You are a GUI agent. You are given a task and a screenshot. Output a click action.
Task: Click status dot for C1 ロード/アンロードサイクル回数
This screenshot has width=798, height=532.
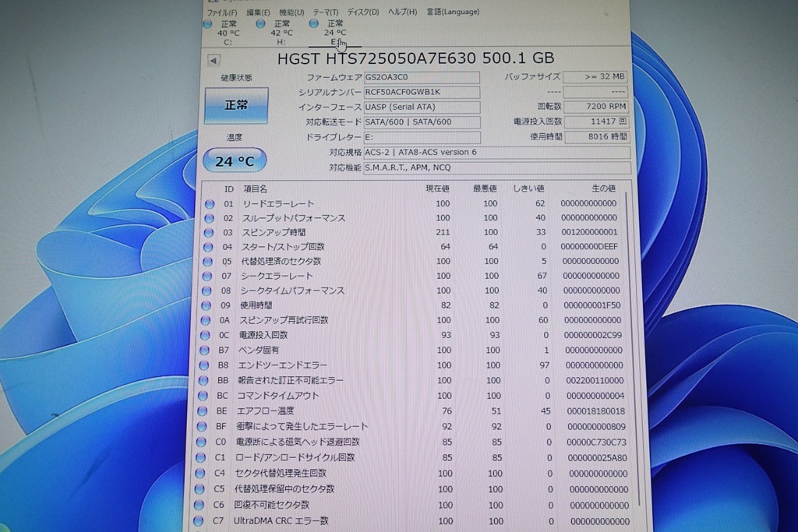click(x=200, y=458)
